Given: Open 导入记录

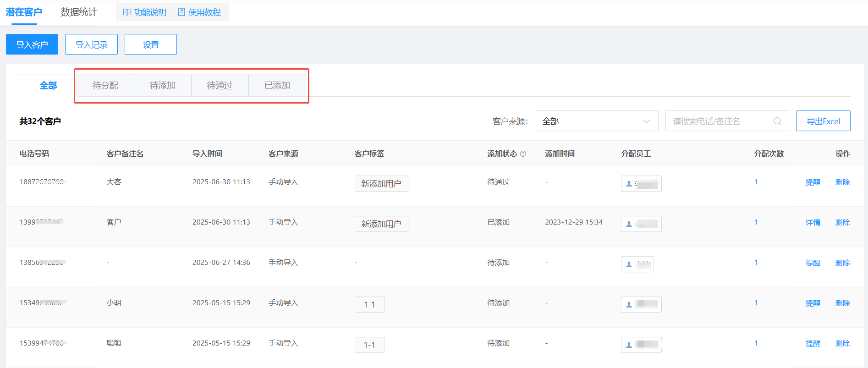Looking at the screenshot, I should [x=91, y=44].
